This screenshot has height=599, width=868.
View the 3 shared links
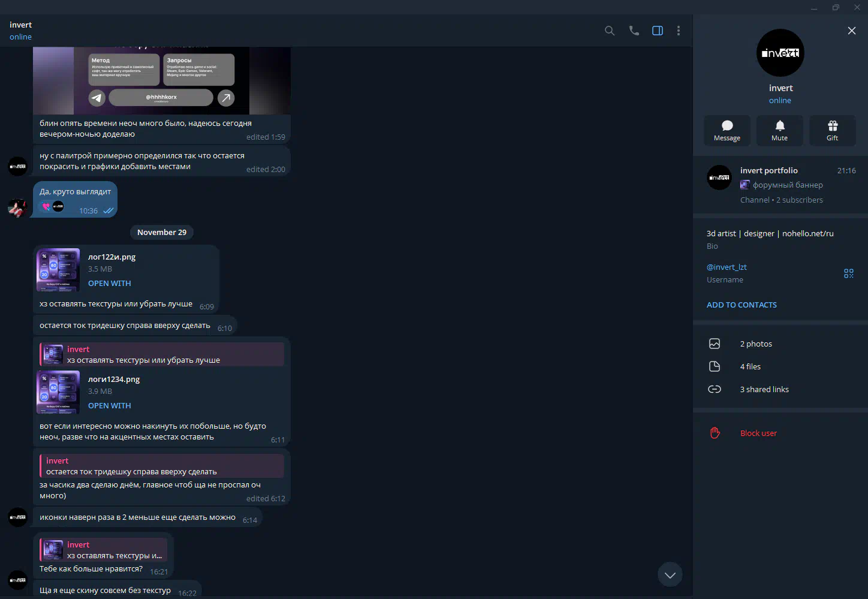click(764, 389)
